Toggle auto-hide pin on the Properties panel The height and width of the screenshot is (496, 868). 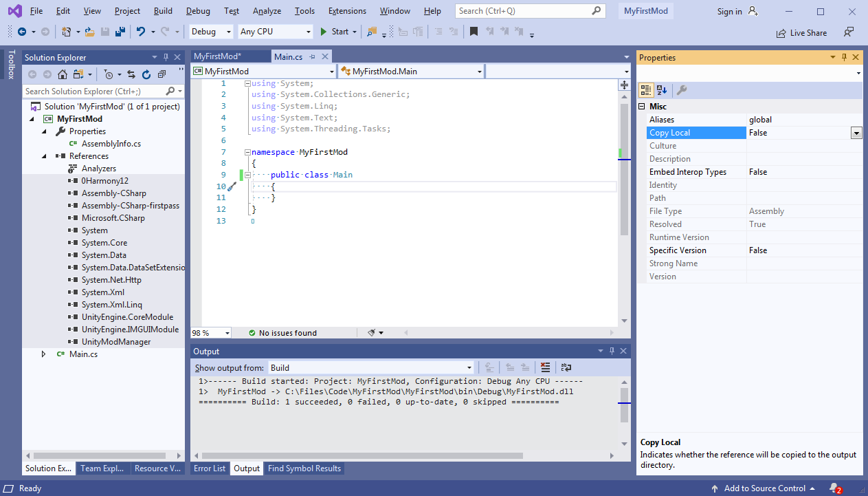[x=844, y=58]
